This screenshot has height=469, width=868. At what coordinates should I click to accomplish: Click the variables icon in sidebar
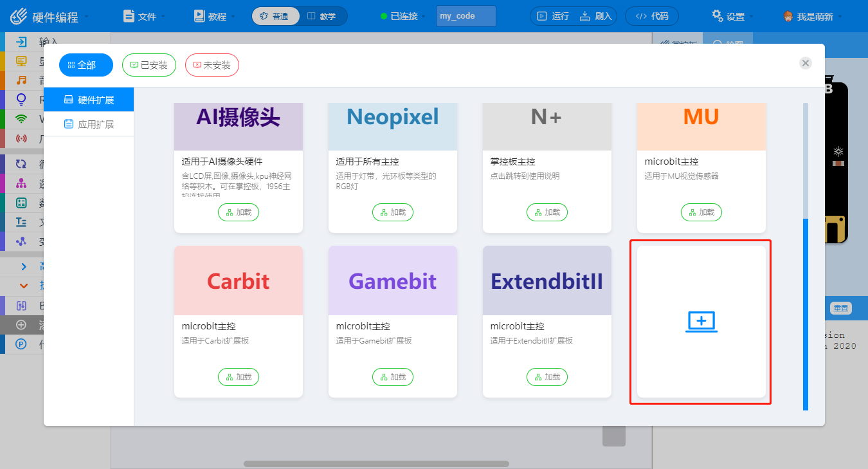22,241
